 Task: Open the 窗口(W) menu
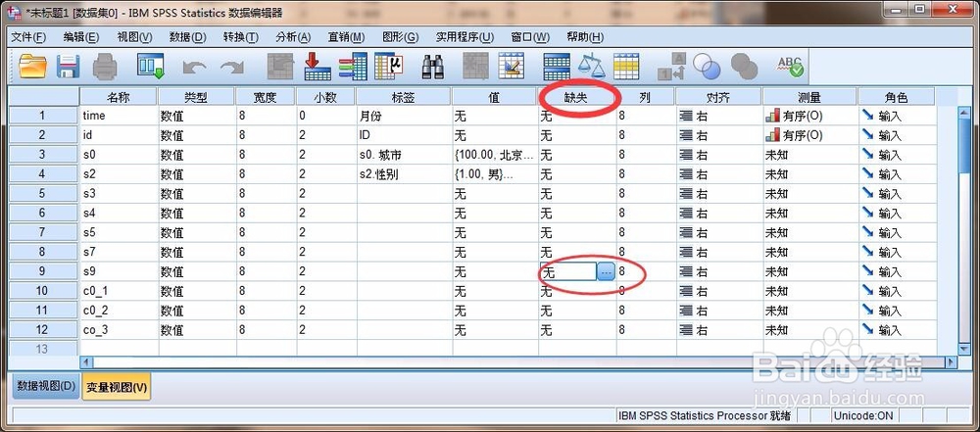coord(530,37)
